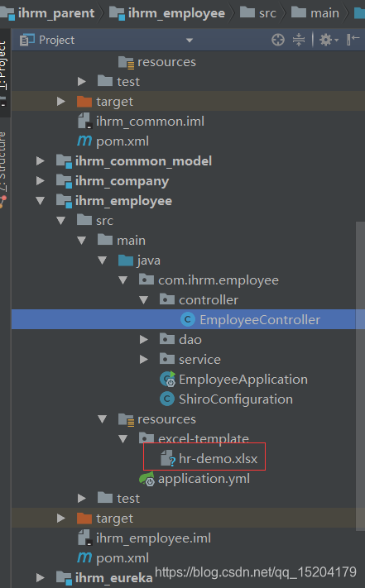This screenshot has width=365, height=588.
Task: Expand the ihrm_eureka module
Action: (40, 577)
